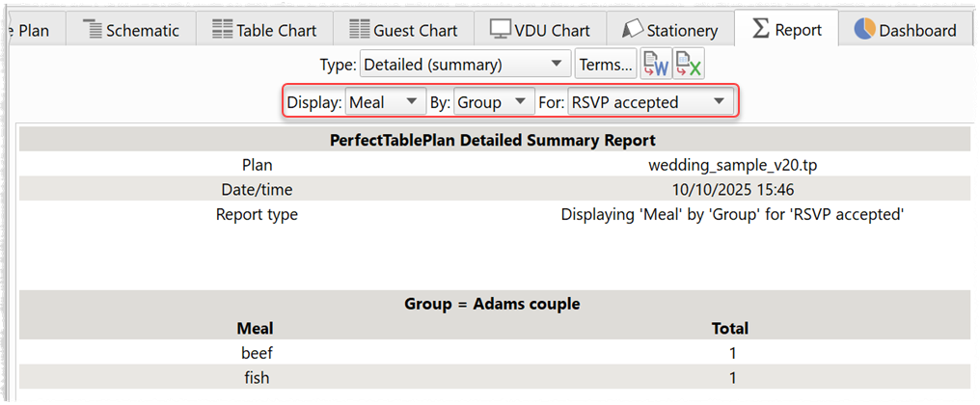This screenshot has width=980, height=405.
Task: Expand the For dropdown showing RSVP accepted
Action: 650,102
